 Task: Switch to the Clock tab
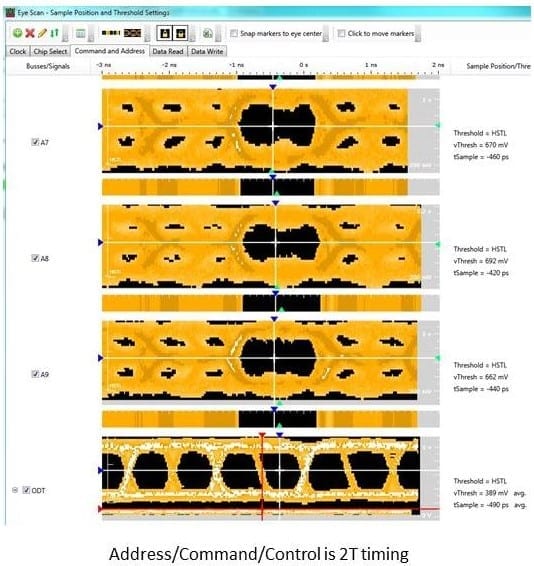pos(18,52)
